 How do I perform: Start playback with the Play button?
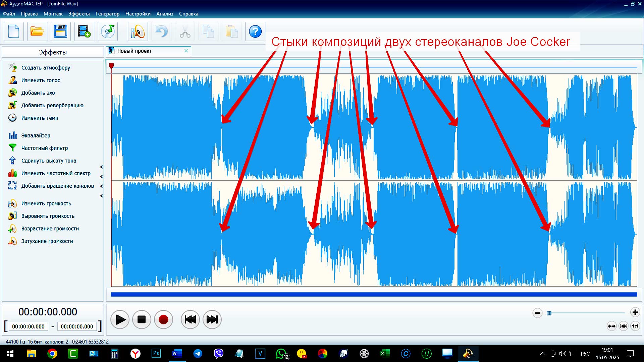(x=120, y=319)
